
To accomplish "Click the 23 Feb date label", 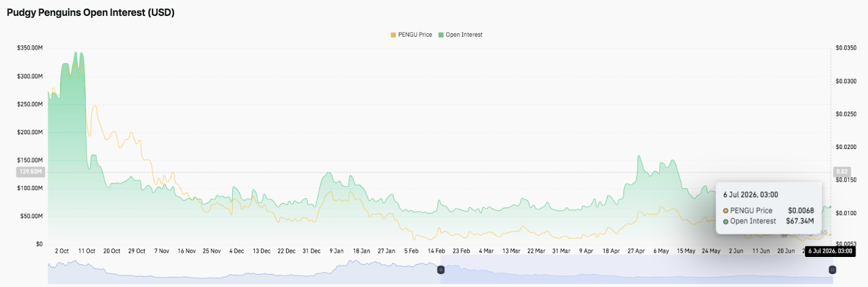I will 461,251.
